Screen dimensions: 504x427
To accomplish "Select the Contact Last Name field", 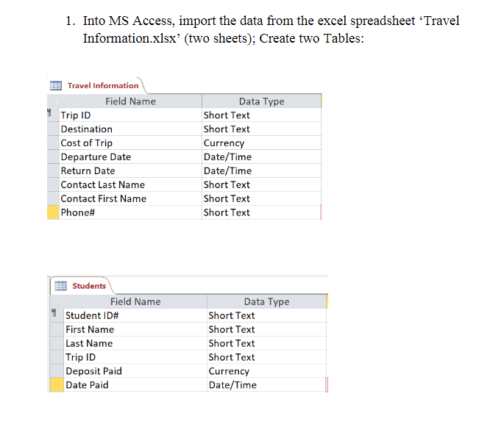I will point(130,184).
